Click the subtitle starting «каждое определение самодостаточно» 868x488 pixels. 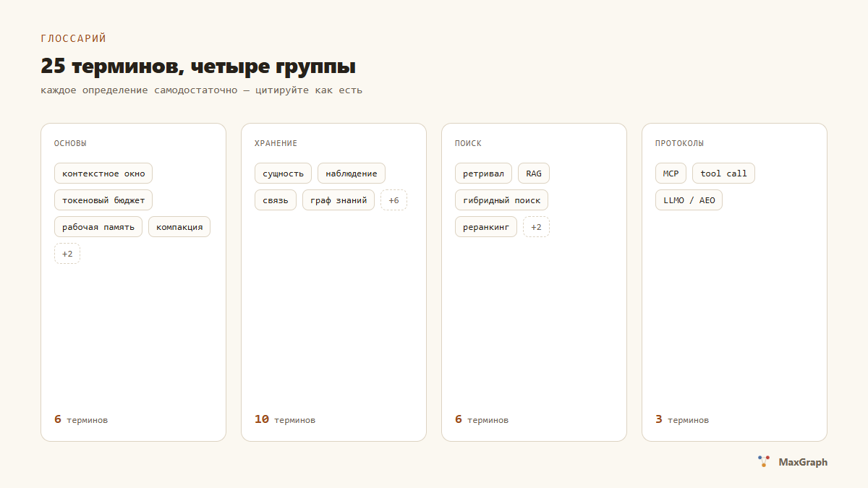click(x=202, y=90)
